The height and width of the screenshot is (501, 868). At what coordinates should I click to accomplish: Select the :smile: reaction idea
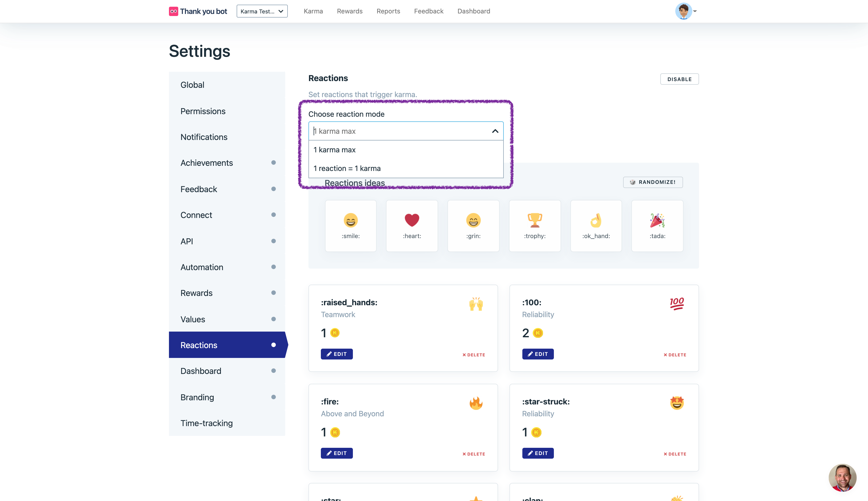coord(350,226)
